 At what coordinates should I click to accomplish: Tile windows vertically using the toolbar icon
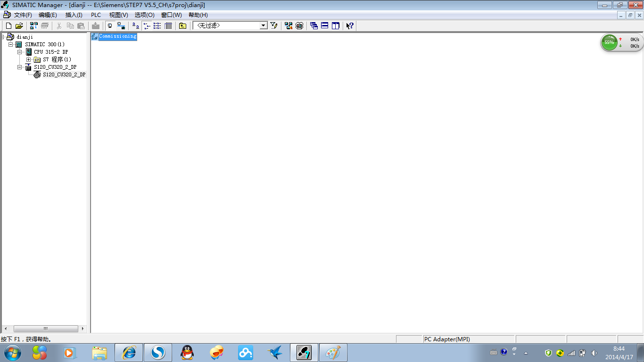[336, 26]
